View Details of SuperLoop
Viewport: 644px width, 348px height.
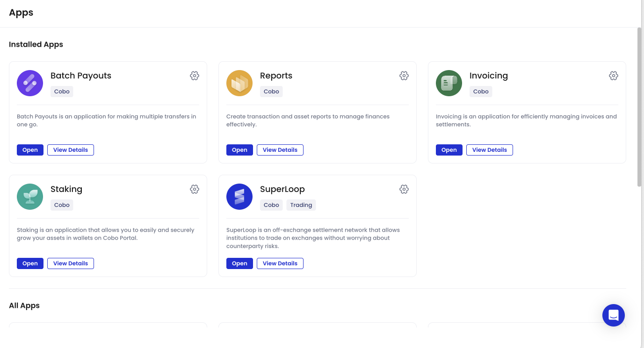tap(280, 263)
